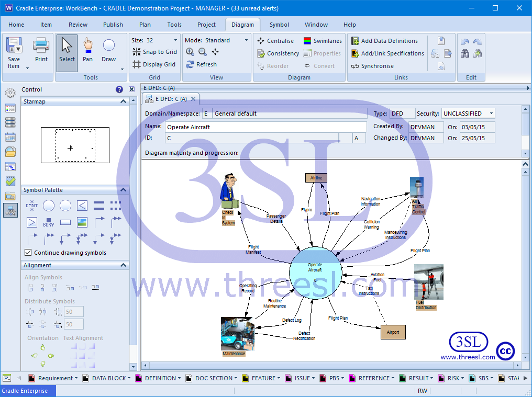The image size is (532, 397).
Task: Activate the Select arrow tool
Action: click(x=67, y=53)
